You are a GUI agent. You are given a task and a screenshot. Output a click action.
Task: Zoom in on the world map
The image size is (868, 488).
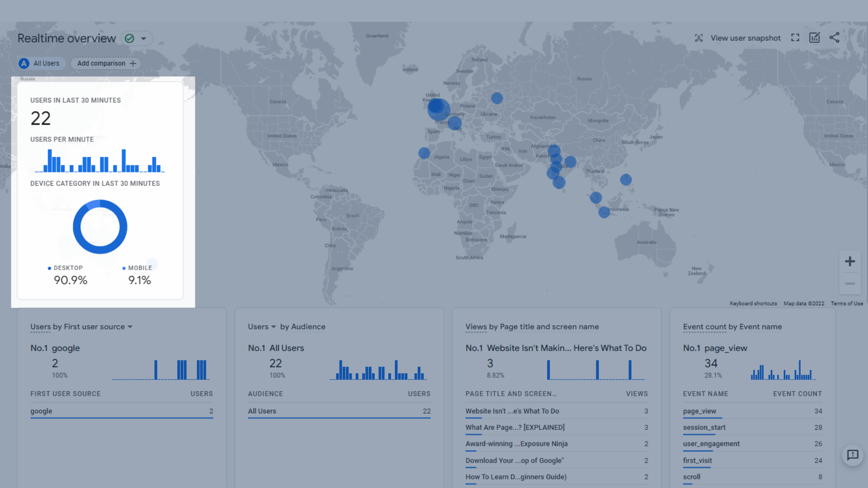(850, 262)
